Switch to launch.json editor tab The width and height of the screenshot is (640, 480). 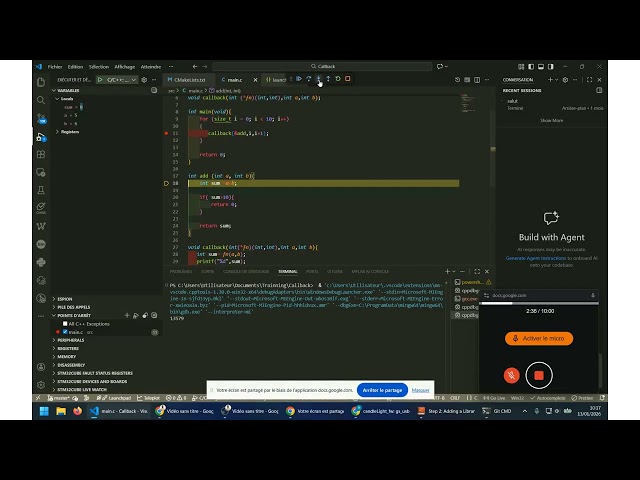pyautogui.click(x=276, y=80)
